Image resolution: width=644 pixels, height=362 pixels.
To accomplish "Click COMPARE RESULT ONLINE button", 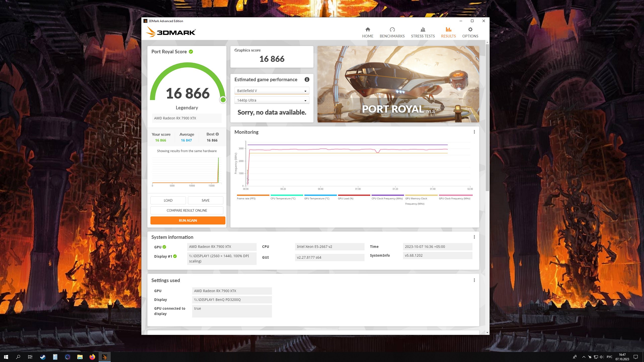I will (x=187, y=210).
